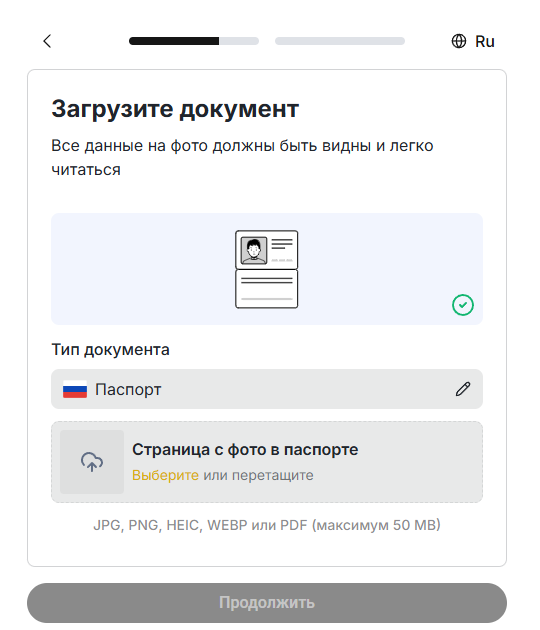Click the passport illustration image
The width and height of the screenshot is (540, 630).
(x=267, y=269)
